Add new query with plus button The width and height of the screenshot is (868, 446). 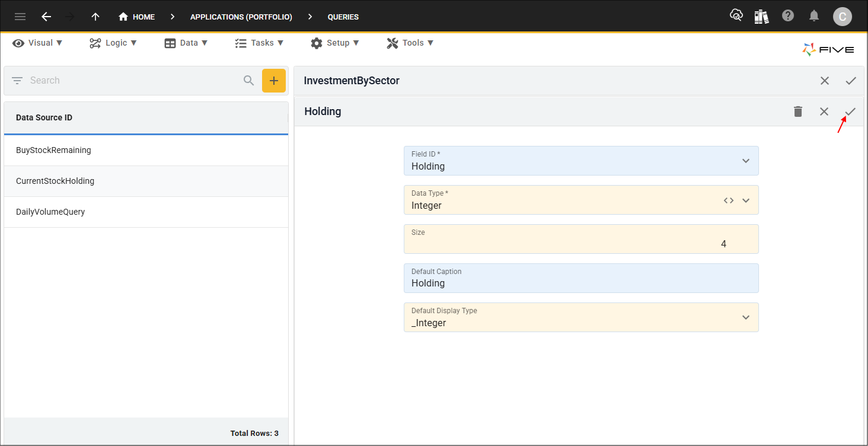[x=273, y=81]
